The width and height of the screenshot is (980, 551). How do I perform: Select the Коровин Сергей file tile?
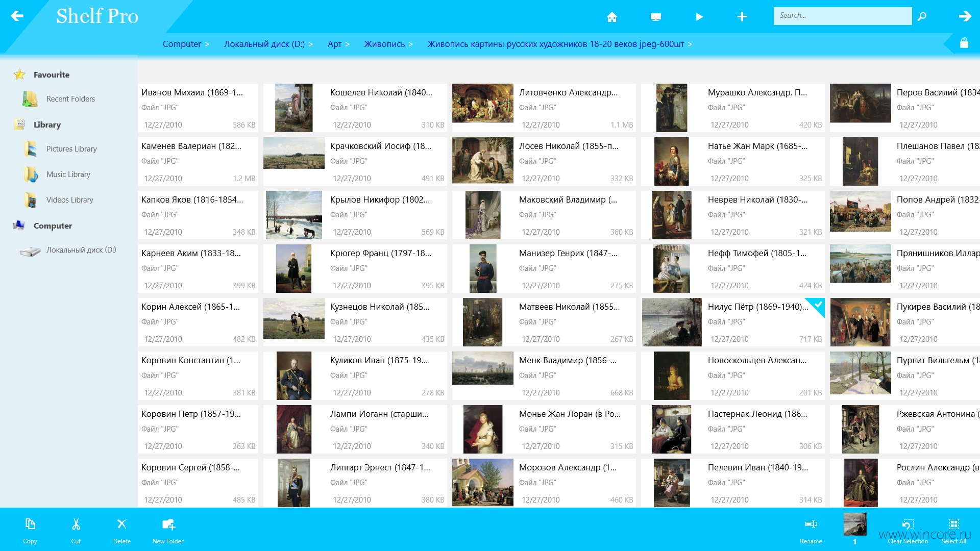coord(198,483)
